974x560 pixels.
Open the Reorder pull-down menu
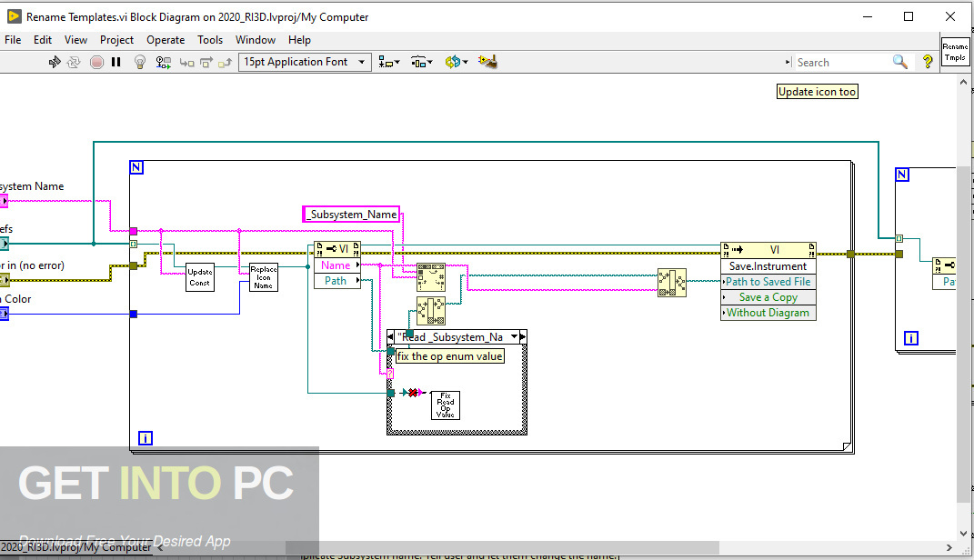457,62
